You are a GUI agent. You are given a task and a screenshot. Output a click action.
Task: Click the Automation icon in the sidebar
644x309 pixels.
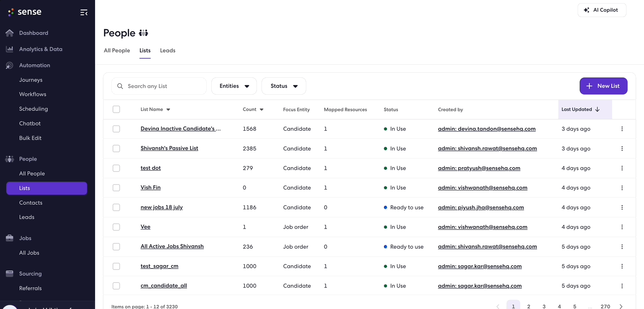click(9, 66)
